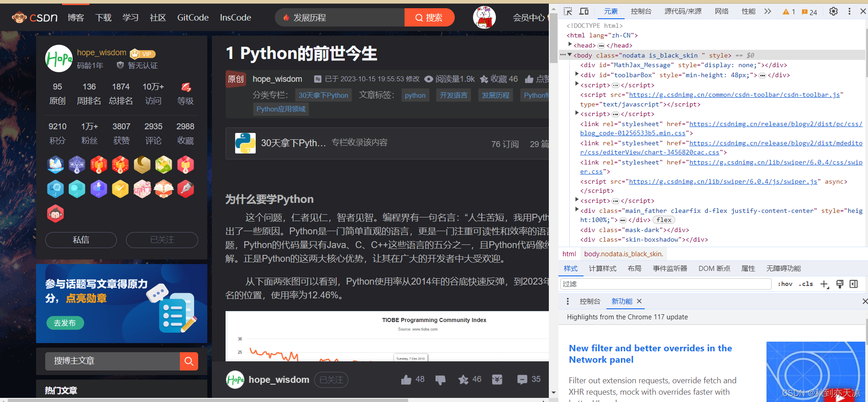
Task: Open DevTools customize three-dot menu
Action: 849,11
